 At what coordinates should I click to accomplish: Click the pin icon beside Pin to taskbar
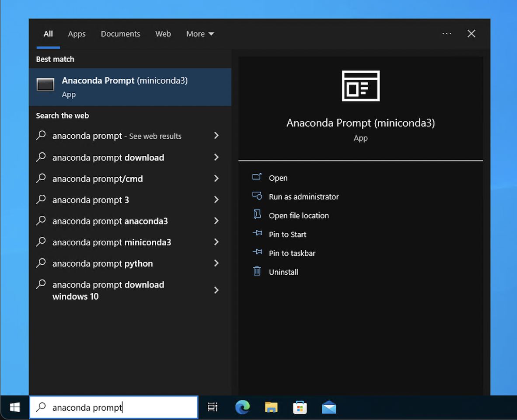pyautogui.click(x=257, y=252)
